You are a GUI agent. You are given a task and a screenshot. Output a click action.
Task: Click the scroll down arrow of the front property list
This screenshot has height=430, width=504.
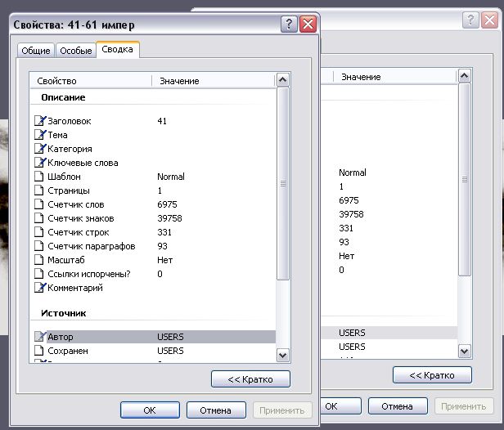[283, 355]
